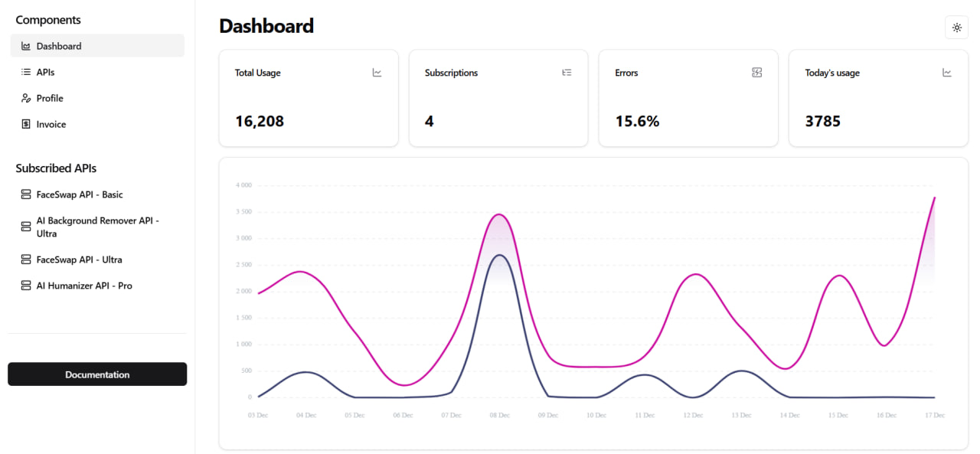Click the Errors card icon

(x=756, y=73)
